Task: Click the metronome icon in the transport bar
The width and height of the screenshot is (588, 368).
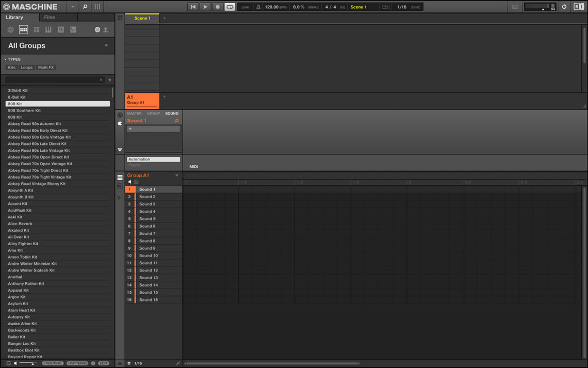Action: point(258,7)
